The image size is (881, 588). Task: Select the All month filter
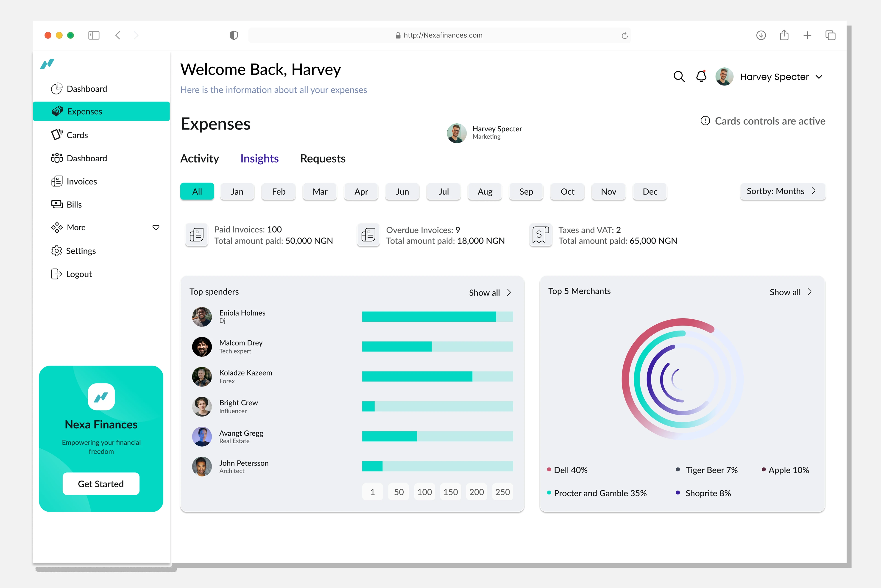coord(197,192)
